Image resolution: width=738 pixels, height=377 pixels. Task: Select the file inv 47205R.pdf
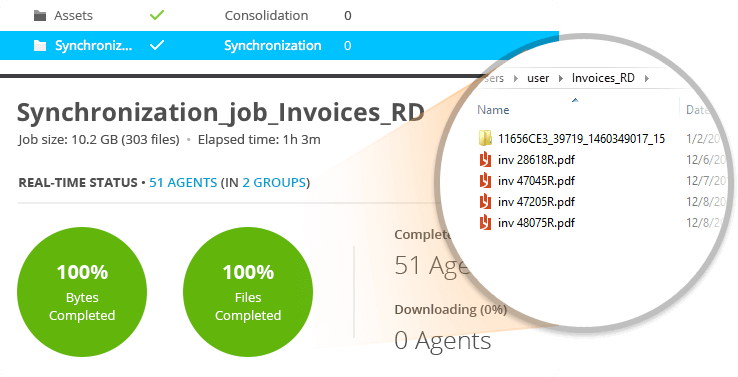(x=536, y=202)
